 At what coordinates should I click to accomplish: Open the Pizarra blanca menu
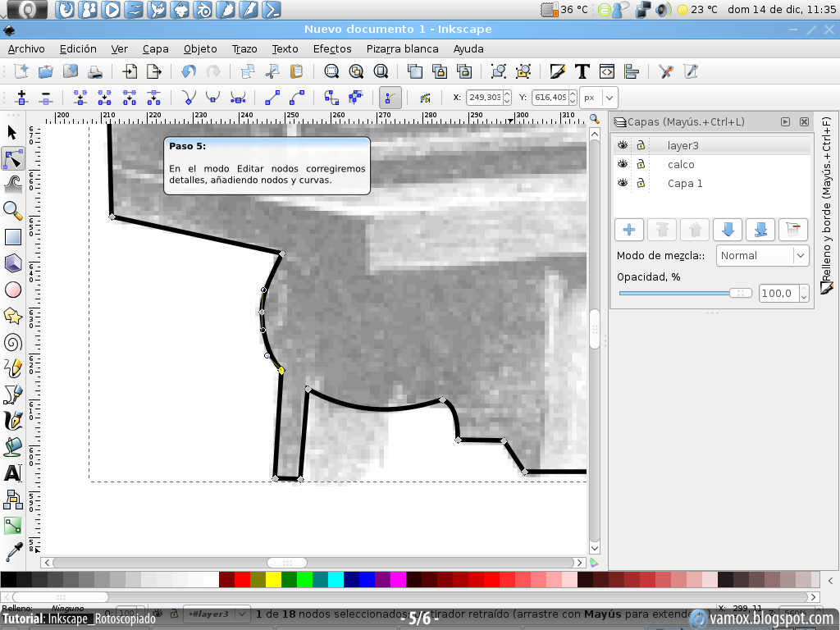pos(402,48)
